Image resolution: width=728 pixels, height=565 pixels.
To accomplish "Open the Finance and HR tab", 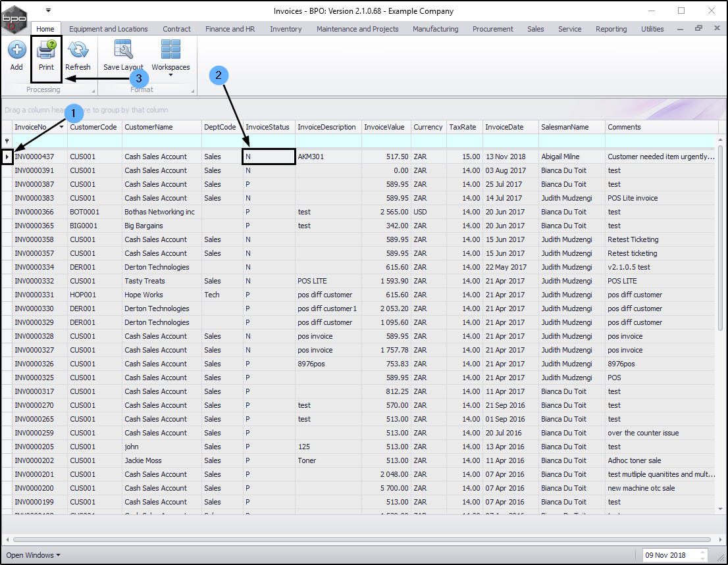I will point(230,29).
